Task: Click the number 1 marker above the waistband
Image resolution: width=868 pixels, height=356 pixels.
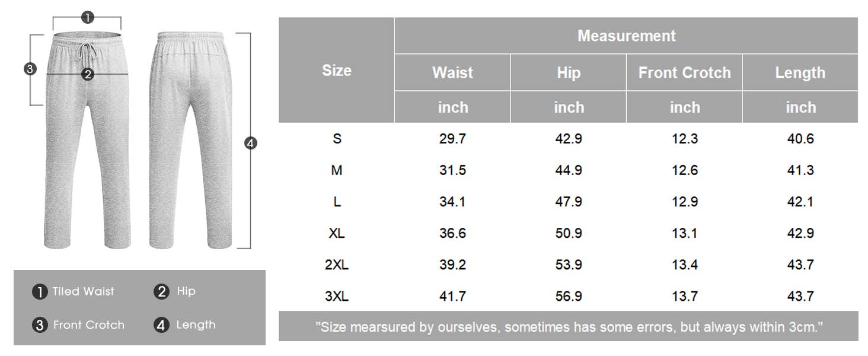Action: pyautogui.click(x=88, y=17)
